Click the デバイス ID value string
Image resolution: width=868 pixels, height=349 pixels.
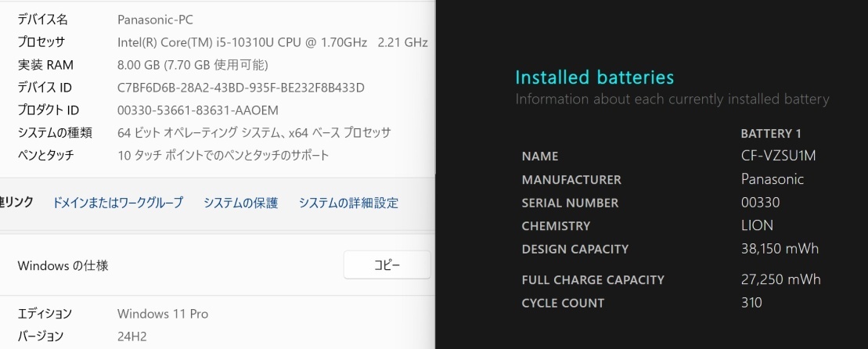(x=240, y=87)
